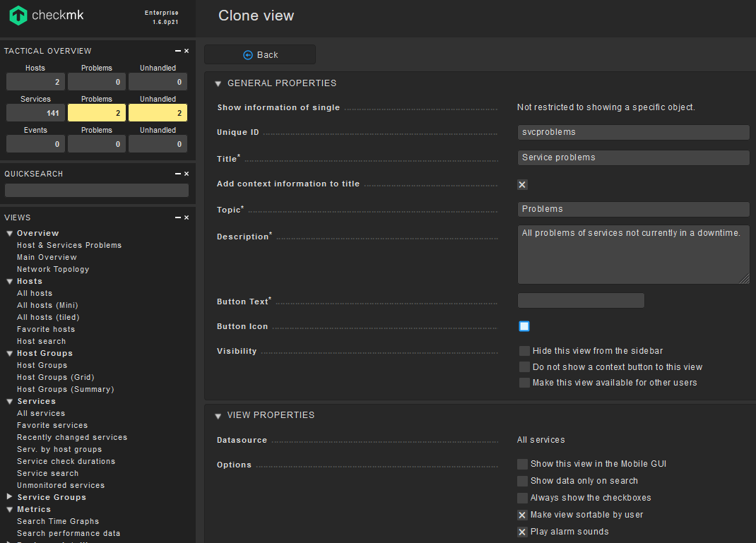This screenshot has height=543, width=756.
Task: Click into the Description text area
Action: (633, 254)
